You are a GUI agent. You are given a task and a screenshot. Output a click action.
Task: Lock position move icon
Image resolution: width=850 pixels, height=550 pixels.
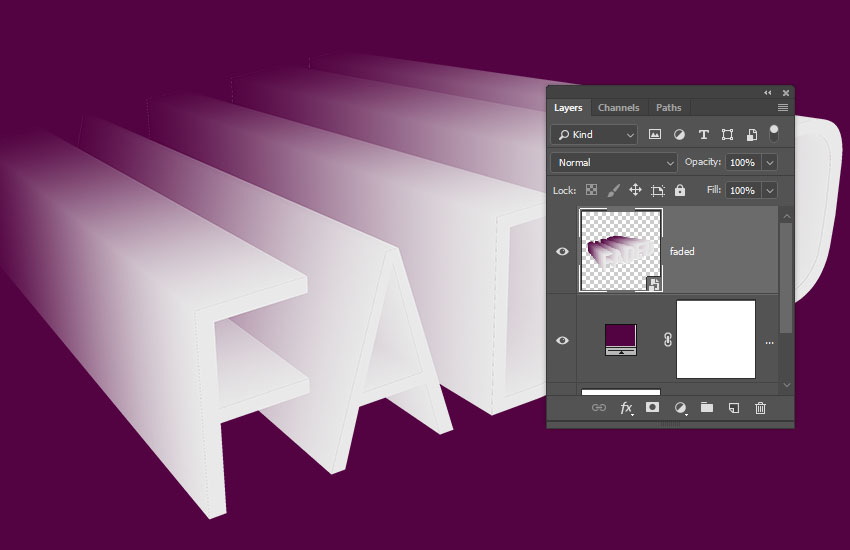coord(635,190)
